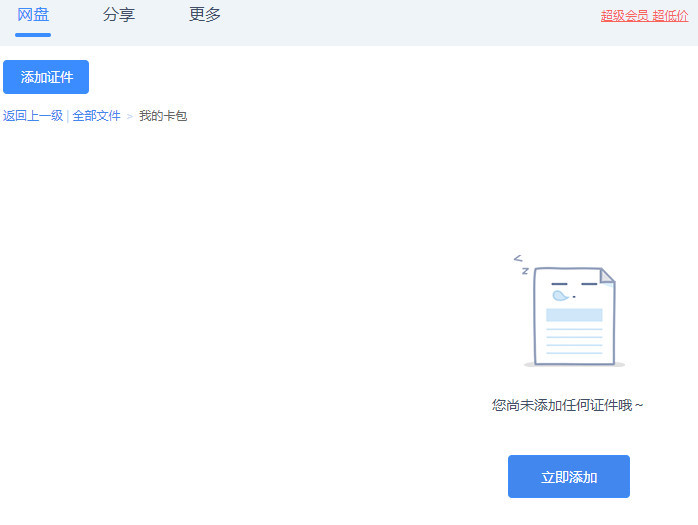This screenshot has height=525, width=698.
Task: Select the 我的卡包 breadcrumb item
Action: [163, 116]
